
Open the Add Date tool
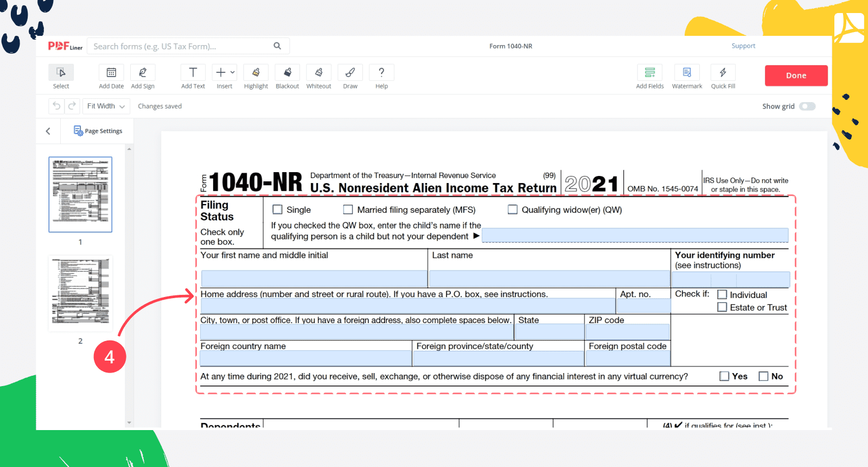[111, 73]
